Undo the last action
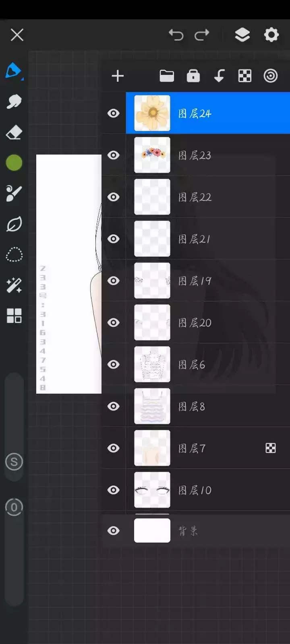290x644 pixels. 176,35
